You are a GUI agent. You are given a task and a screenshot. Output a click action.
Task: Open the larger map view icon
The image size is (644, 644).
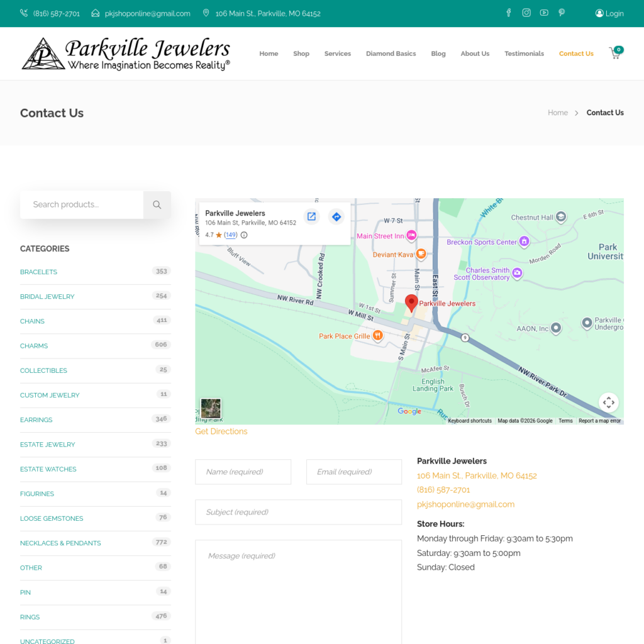coord(311,217)
